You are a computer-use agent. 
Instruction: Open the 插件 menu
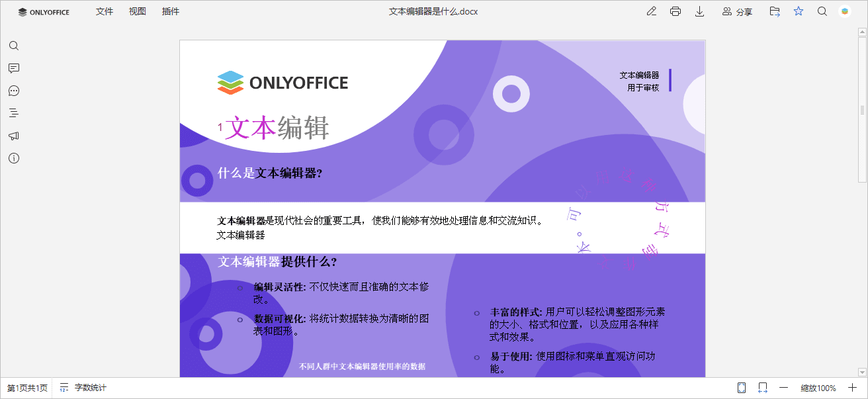click(x=170, y=11)
